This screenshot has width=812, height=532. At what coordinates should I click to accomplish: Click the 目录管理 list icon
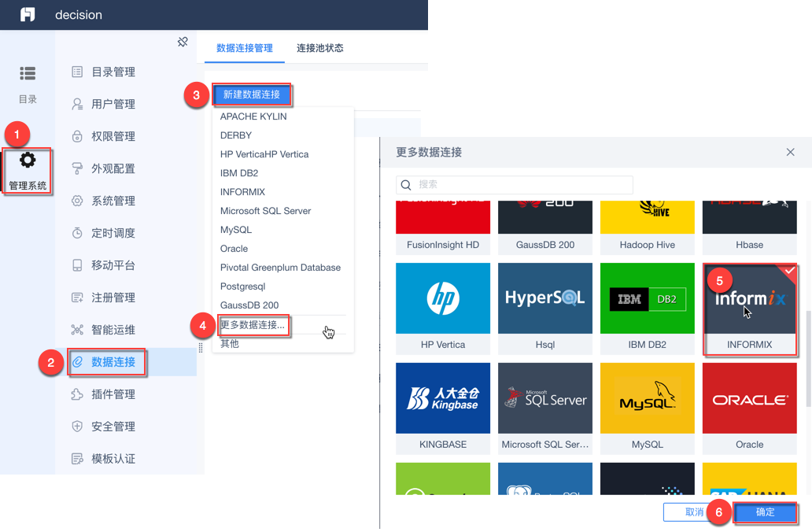77,72
